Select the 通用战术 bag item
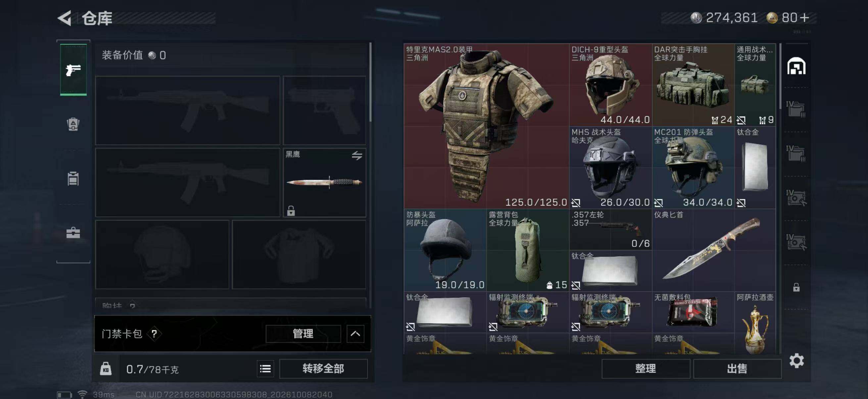This screenshot has height=399, width=868. (x=755, y=85)
